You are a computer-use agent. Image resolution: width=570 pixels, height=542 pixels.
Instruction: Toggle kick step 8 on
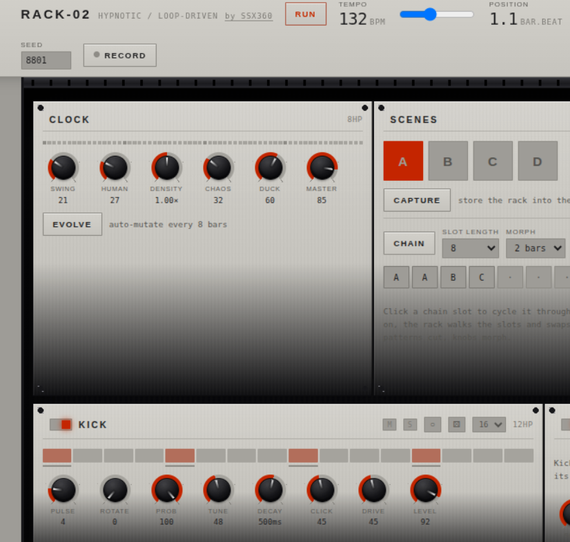pos(272,455)
